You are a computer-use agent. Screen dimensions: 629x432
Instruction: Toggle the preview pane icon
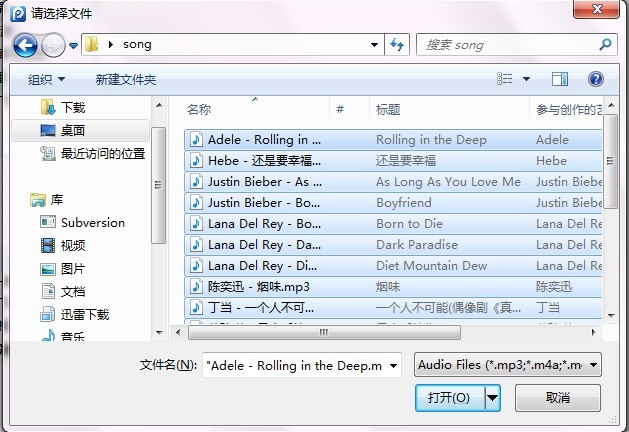[x=560, y=79]
